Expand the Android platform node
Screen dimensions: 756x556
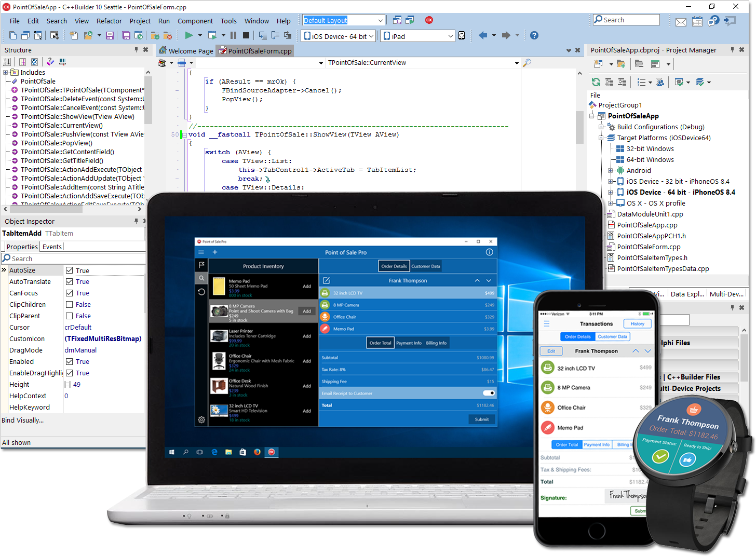point(611,170)
